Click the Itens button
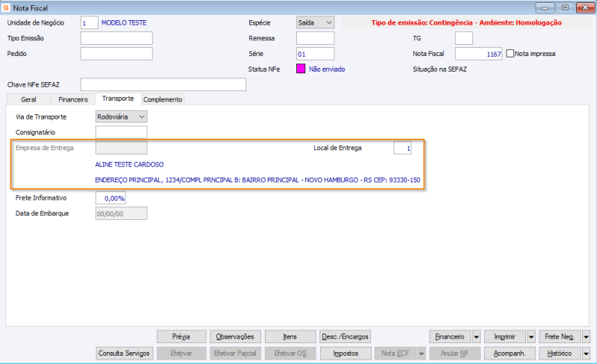The height and width of the screenshot is (364, 597). [x=290, y=336]
